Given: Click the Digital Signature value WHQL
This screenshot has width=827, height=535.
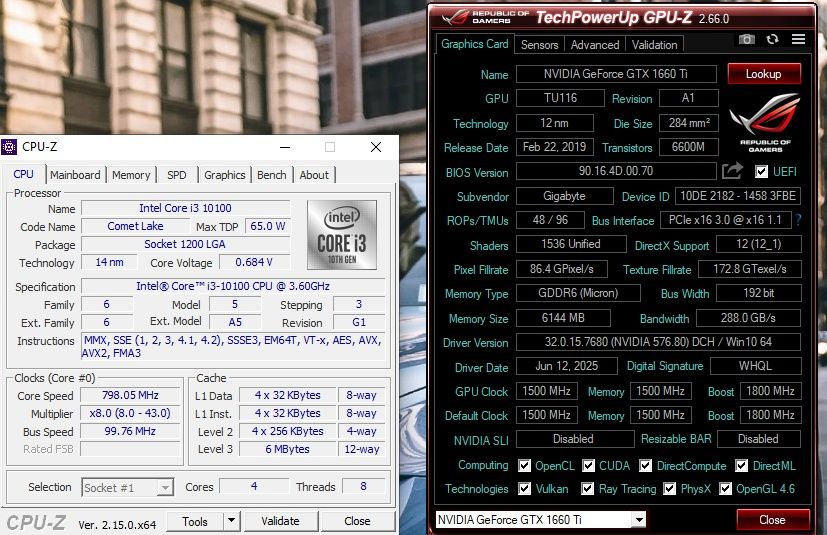Looking at the screenshot, I should [x=756, y=366].
